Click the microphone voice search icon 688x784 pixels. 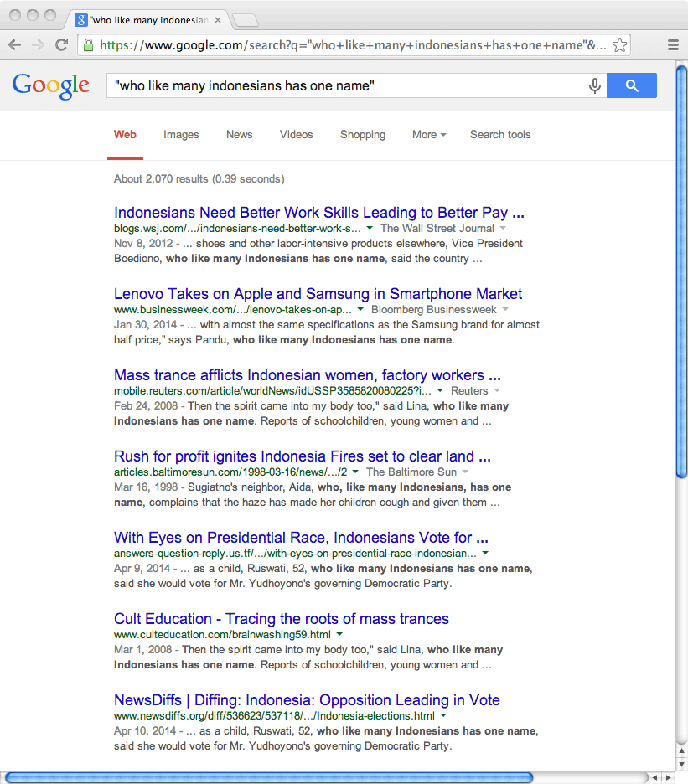pos(594,85)
